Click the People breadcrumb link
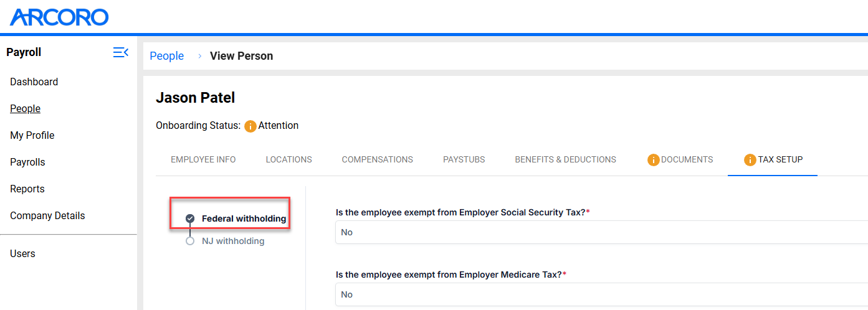Screen dimensions: 868x310 pos(167,56)
